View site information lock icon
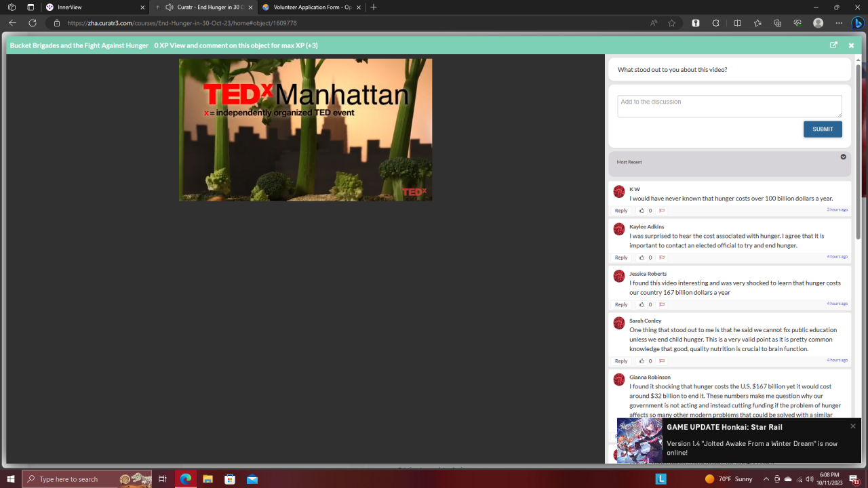868x488 pixels. (57, 23)
